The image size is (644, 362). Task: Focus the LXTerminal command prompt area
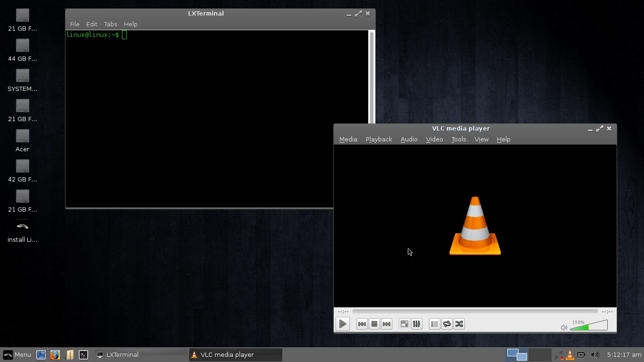click(x=217, y=118)
